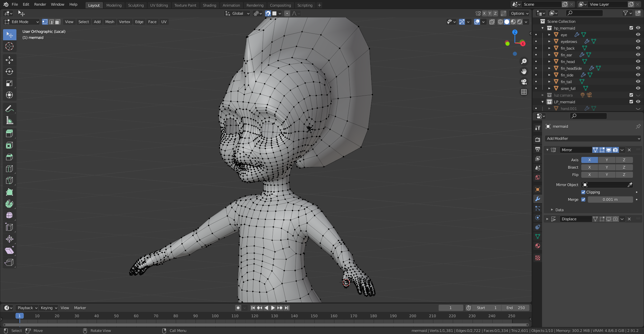Click the Merge distance 0.001 m field
This screenshot has width=644, height=334.
[610, 200]
